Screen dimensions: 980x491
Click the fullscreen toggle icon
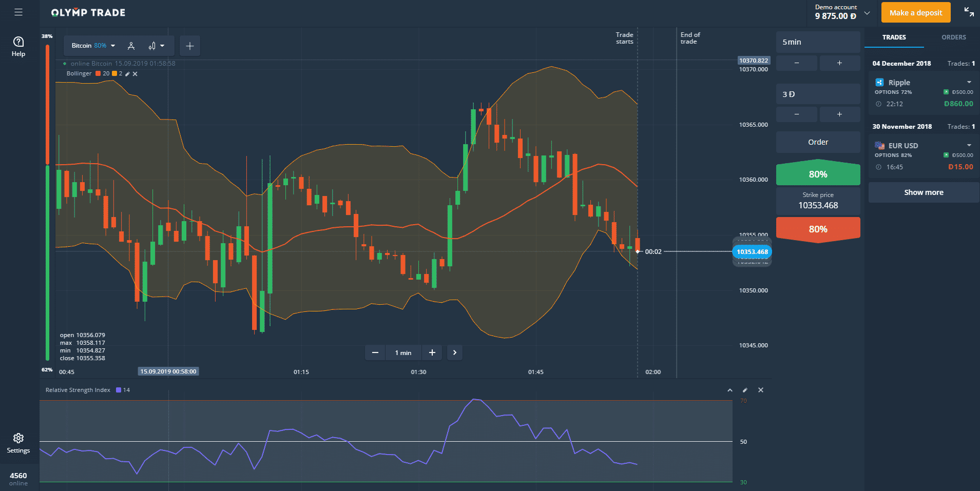969,12
